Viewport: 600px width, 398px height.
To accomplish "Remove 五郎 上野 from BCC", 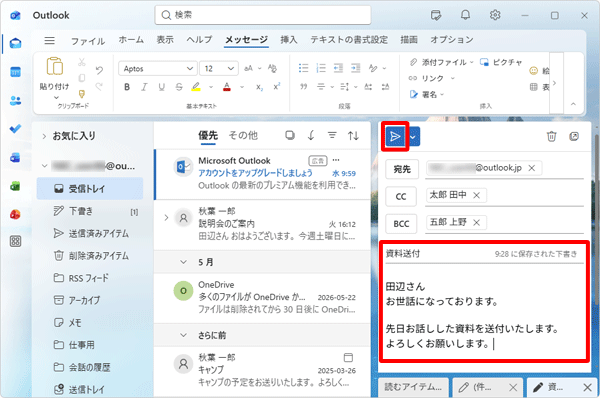I will [476, 222].
